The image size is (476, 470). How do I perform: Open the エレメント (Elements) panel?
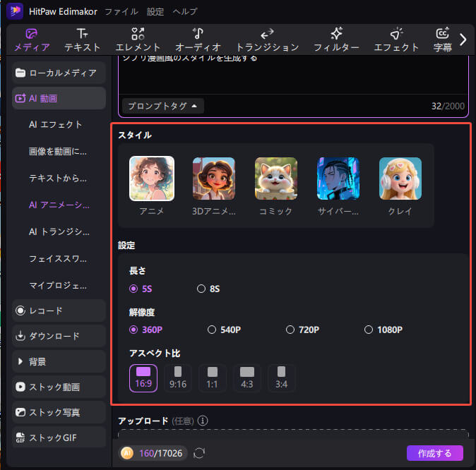pos(138,40)
